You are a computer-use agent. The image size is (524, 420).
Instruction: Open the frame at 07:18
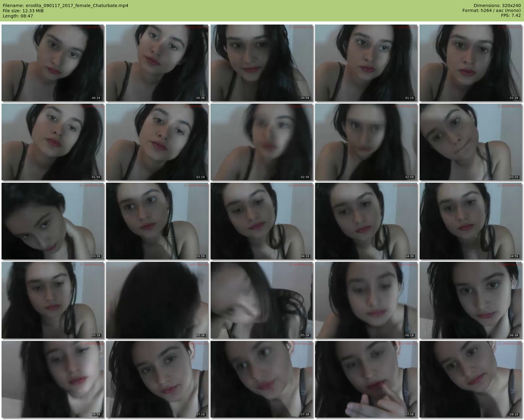157,379
